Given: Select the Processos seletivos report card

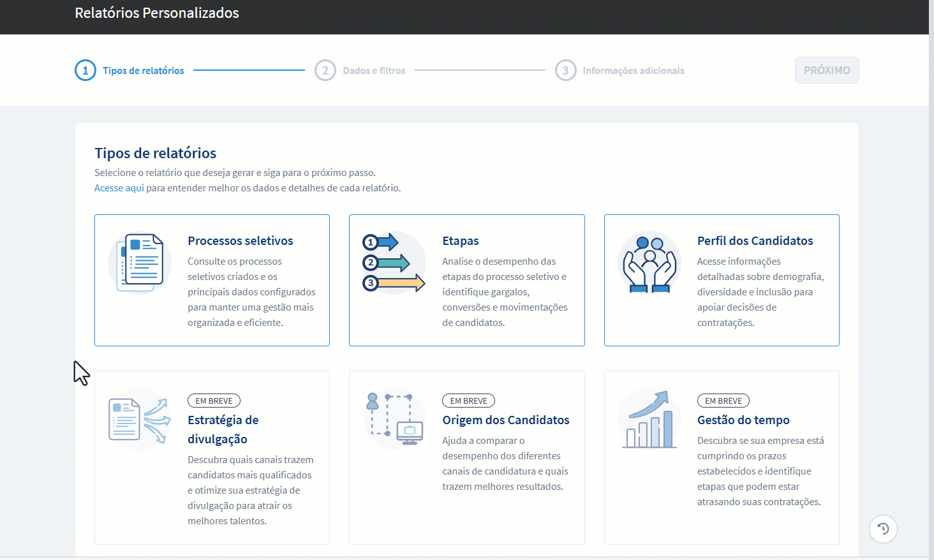Looking at the screenshot, I should tap(212, 280).
